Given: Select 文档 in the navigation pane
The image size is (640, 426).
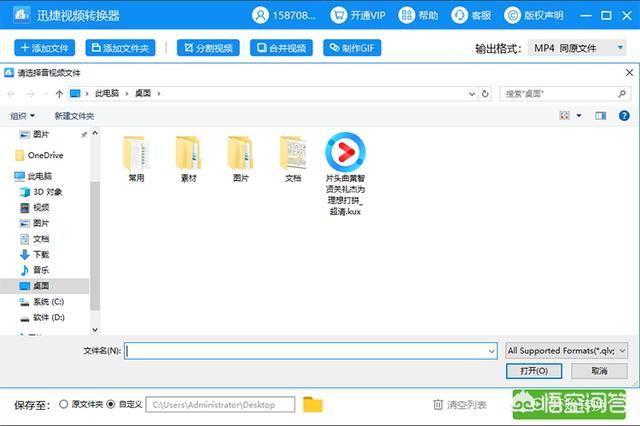Looking at the screenshot, I should click(35, 239).
